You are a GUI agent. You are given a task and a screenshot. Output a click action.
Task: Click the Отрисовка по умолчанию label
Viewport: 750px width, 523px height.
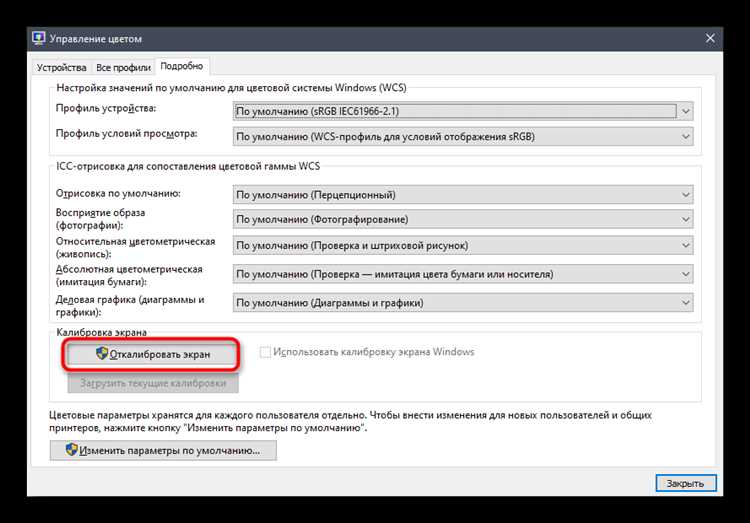point(118,193)
